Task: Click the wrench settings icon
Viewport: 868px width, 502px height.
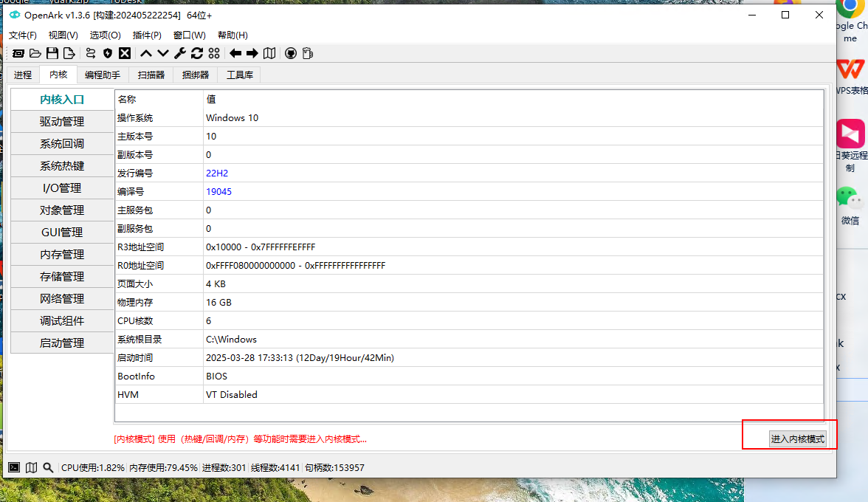Action: click(180, 53)
